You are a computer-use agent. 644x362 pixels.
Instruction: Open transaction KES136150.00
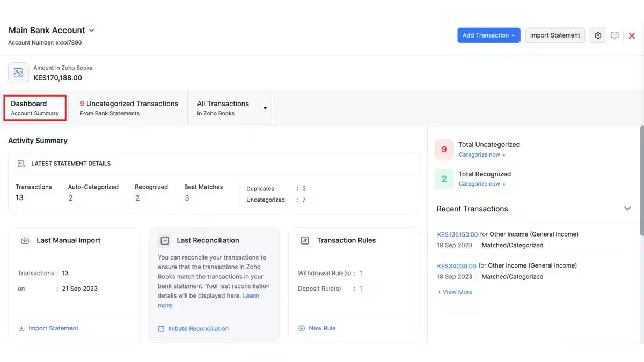(x=457, y=234)
